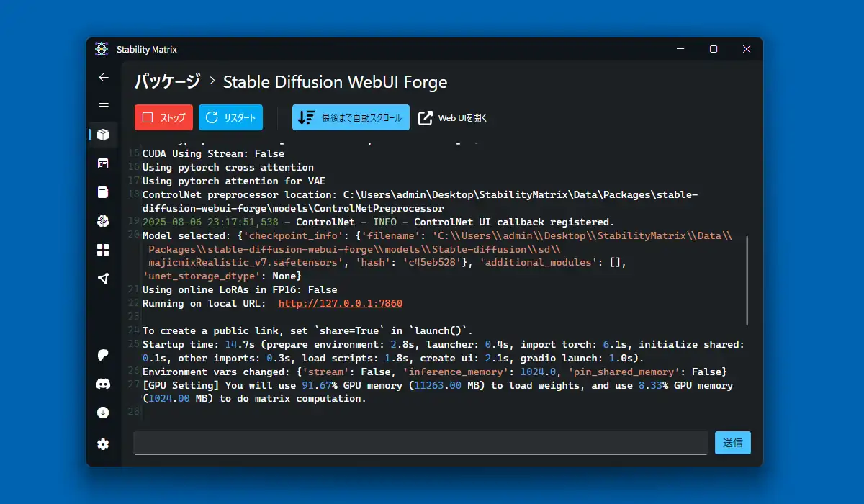Viewport: 864px width, 504px height.
Task: Click 'Stable Diffusion WebUI Forge' title text
Action: coord(336,81)
